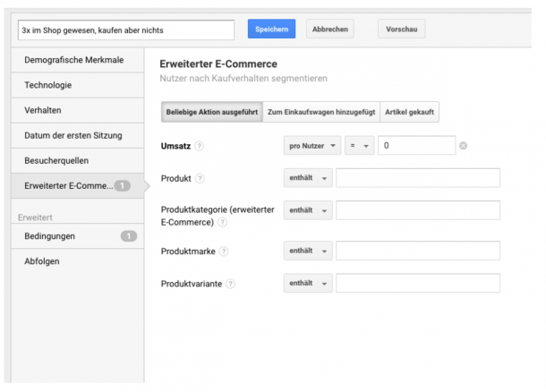Click the 'Erweiterter E-Commerce' heading text

218,64
